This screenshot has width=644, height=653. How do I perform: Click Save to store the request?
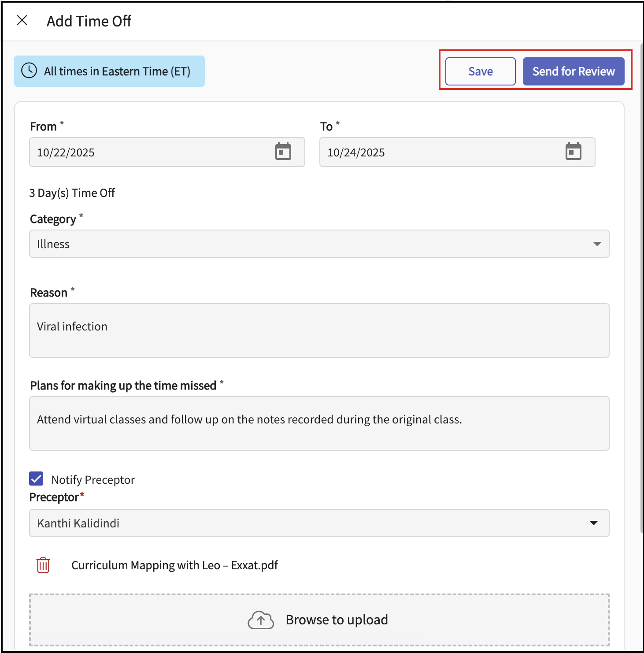pos(480,71)
